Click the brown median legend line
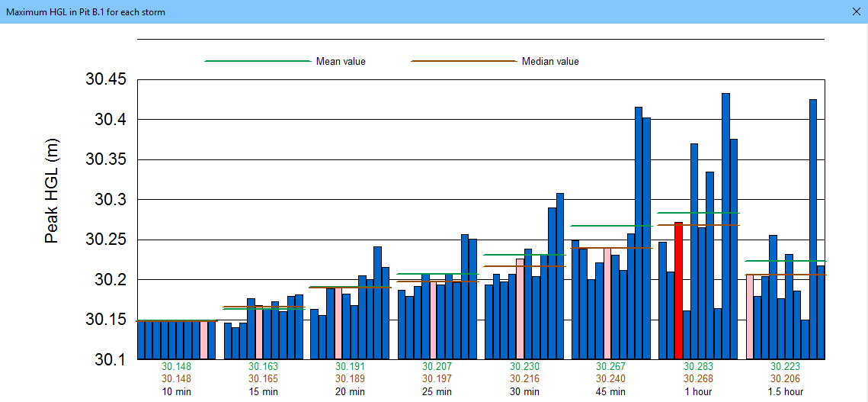The image size is (868, 402). tap(464, 61)
